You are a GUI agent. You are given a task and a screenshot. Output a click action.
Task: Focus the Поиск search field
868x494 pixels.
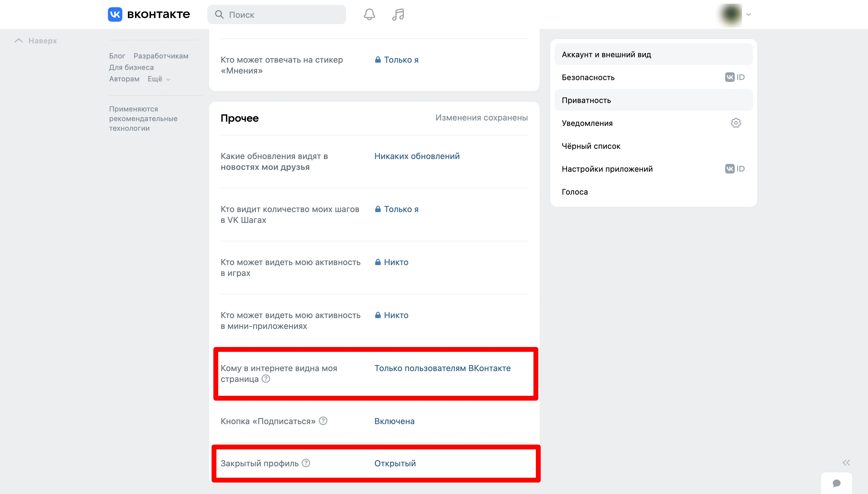(x=276, y=14)
